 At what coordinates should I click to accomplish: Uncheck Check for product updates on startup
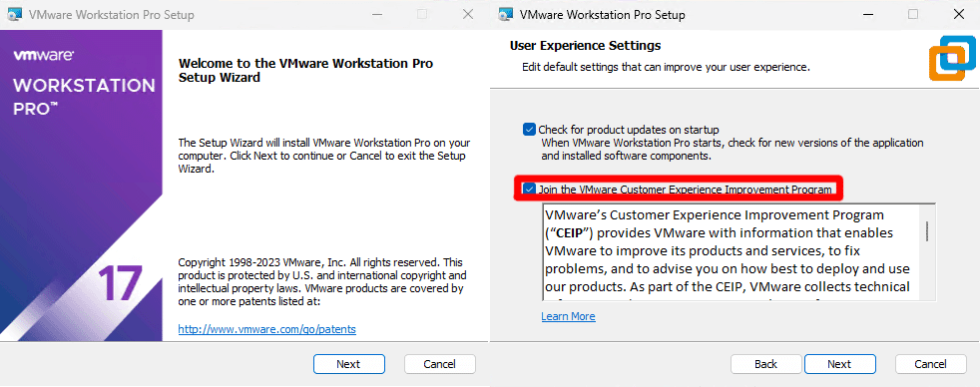[x=529, y=130]
